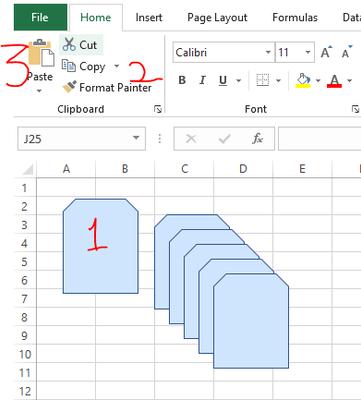This screenshot has height=400, width=361.
Task: Expand the Fill Color dropdown arrow
Action: [318, 80]
